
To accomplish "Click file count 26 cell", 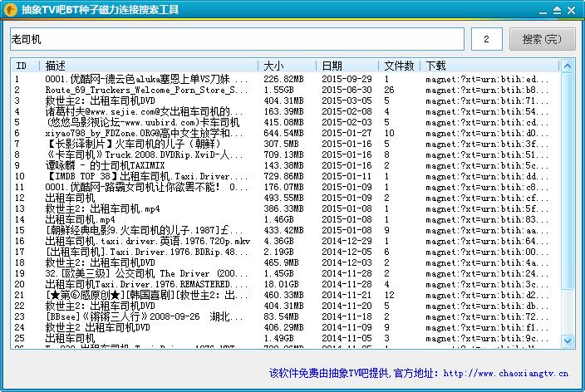I will (x=389, y=90).
